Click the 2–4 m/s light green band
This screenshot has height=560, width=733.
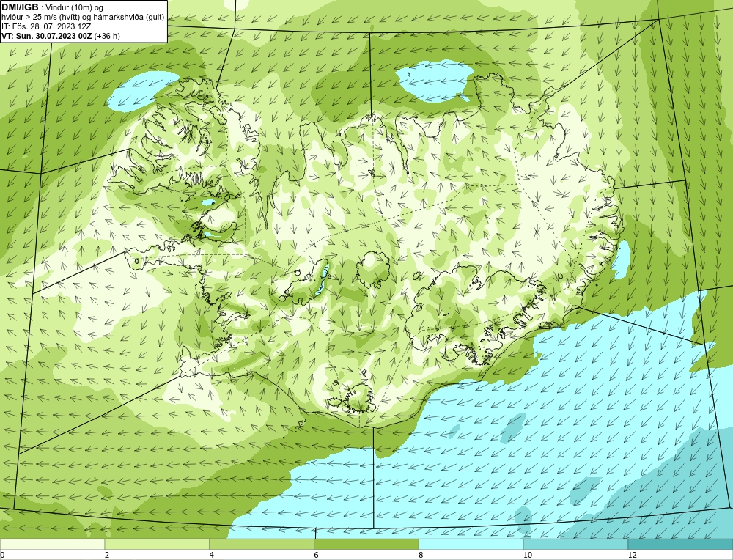[157, 544]
